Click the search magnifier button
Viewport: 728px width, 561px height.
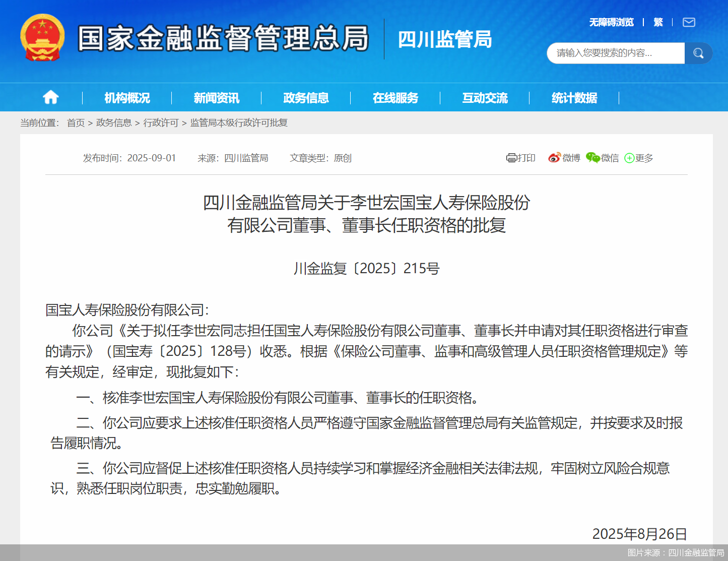pos(698,53)
